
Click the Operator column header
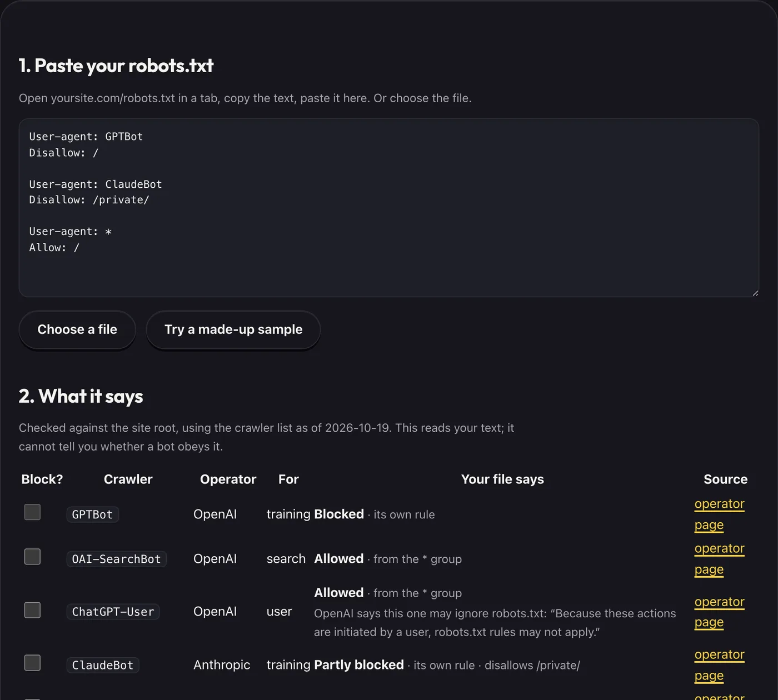tap(228, 479)
